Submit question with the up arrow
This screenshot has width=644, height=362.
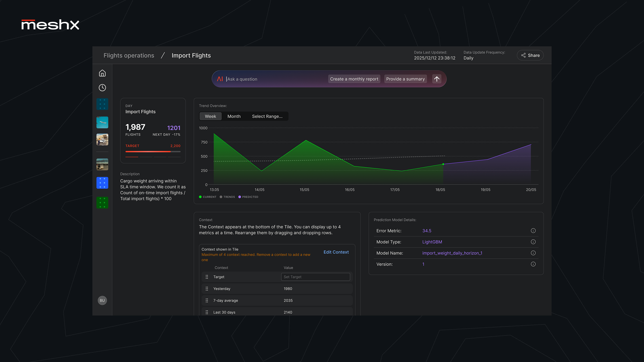pyautogui.click(x=437, y=79)
